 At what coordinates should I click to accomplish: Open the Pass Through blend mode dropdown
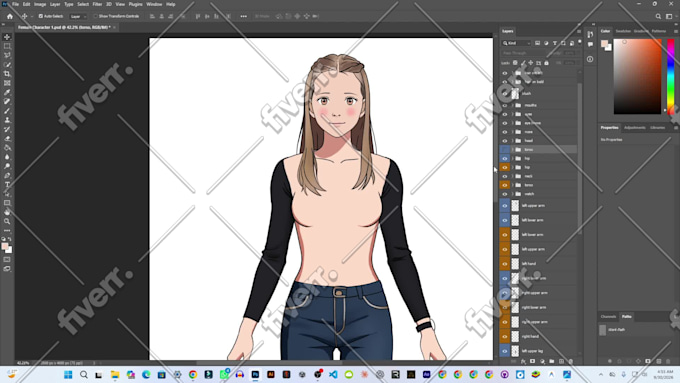pyautogui.click(x=523, y=53)
